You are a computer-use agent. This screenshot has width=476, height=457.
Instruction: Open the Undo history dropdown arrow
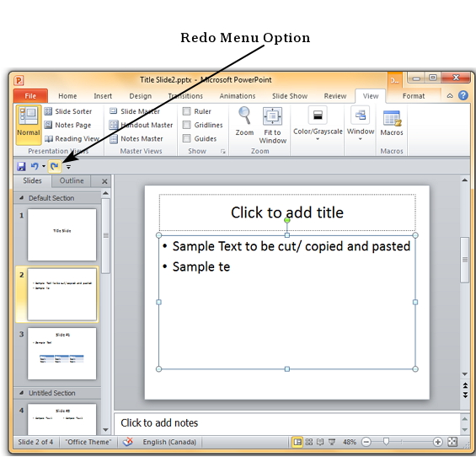click(x=44, y=166)
